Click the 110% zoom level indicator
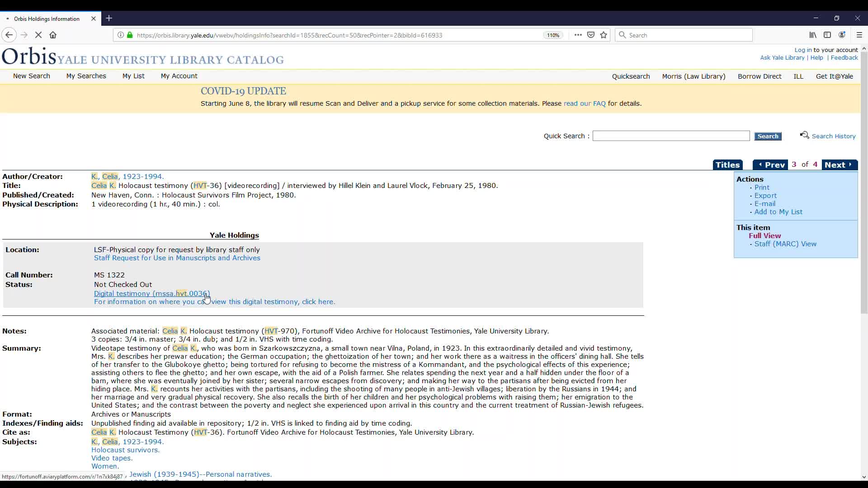This screenshot has width=868, height=488. coord(553,35)
